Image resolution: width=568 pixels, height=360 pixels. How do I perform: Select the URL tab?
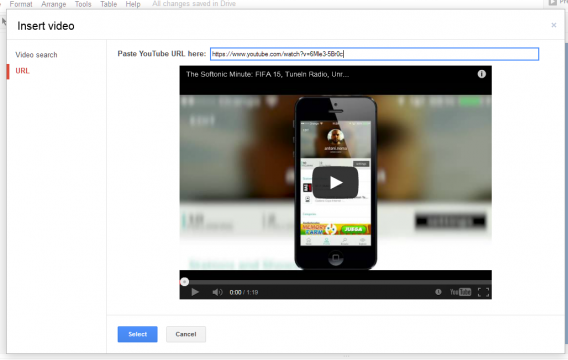point(22,71)
